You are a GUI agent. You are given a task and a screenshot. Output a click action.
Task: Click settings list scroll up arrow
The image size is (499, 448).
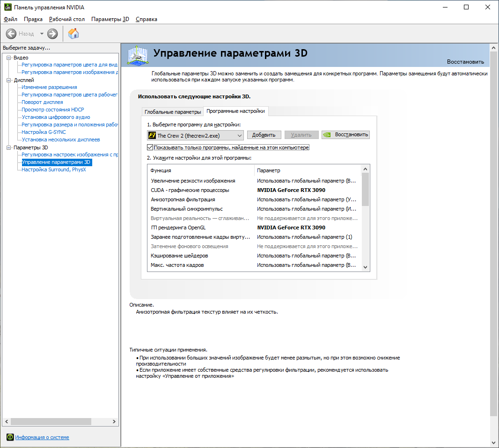365,169
